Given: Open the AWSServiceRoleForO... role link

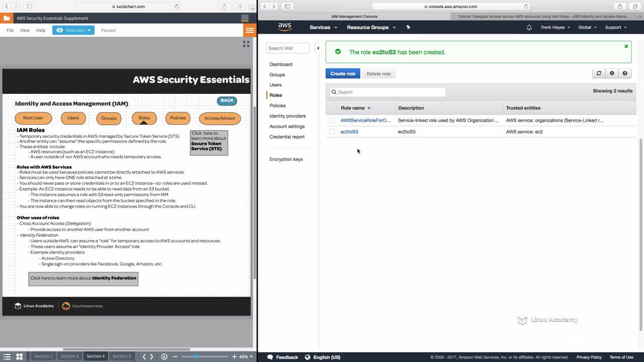Looking at the screenshot, I should tap(365, 120).
